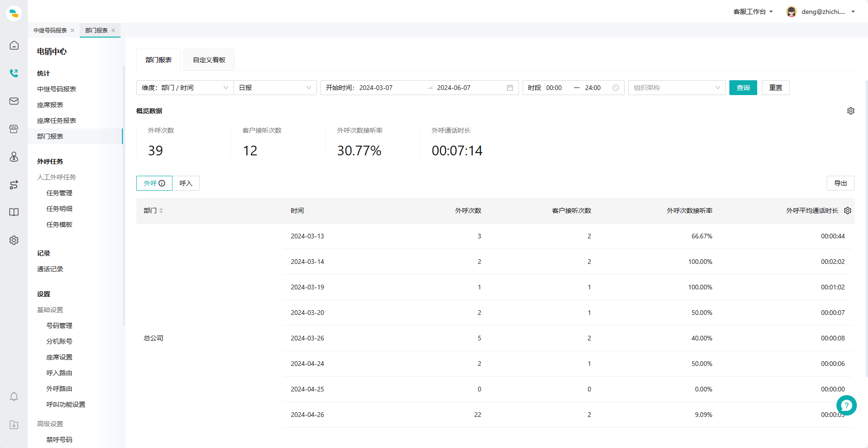The width and height of the screenshot is (868, 448).
Task: Open 号码管理 menu item
Action: [59, 326]
